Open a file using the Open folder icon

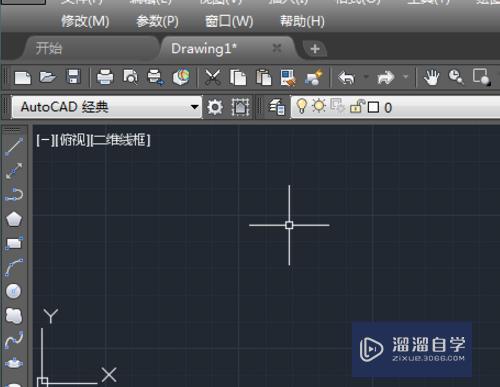pos(48,78)
